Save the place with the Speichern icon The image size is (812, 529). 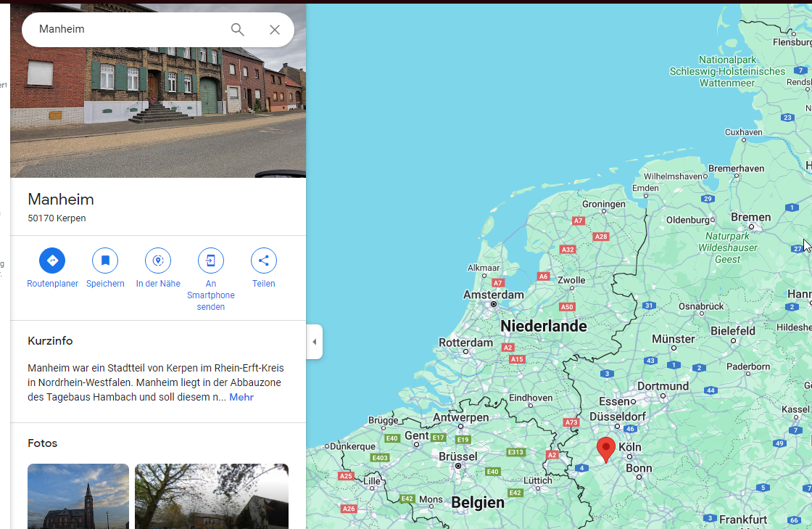pos(105,261)
